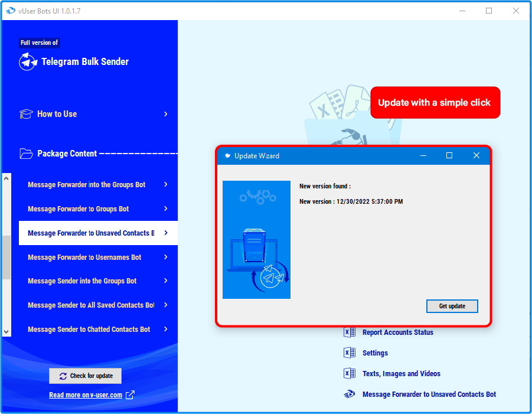Click the Get update button
The height and width of the screenshot is (414, 532).
(x=452, y=306)
